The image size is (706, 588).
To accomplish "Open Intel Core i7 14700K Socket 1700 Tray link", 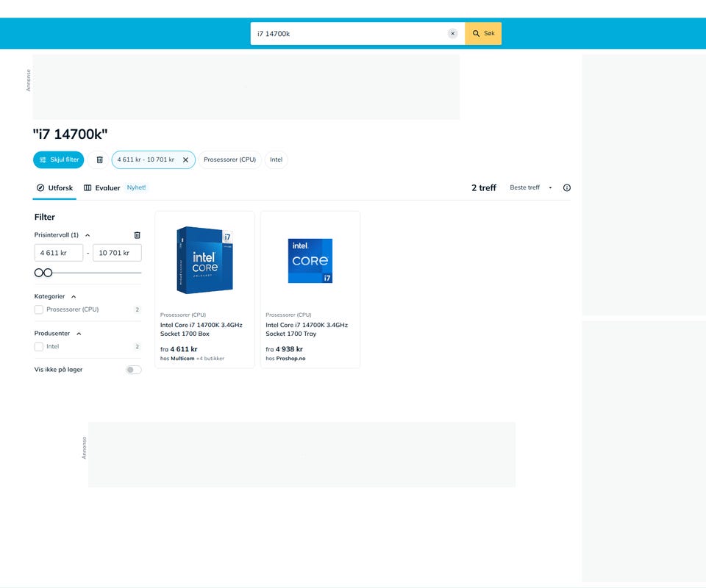I will pyautogui.click(x=307, y=329).
